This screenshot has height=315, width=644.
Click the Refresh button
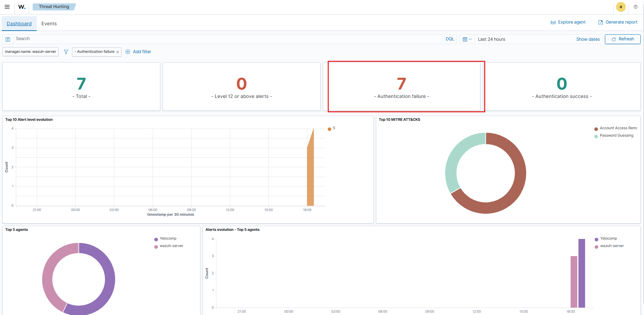coord(622,39)
